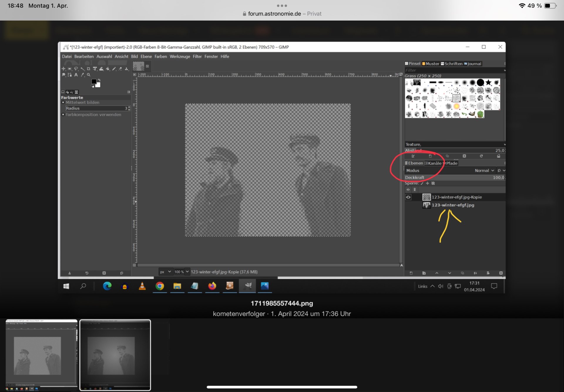Open the Windows Start menu

[x=66, y=286]
